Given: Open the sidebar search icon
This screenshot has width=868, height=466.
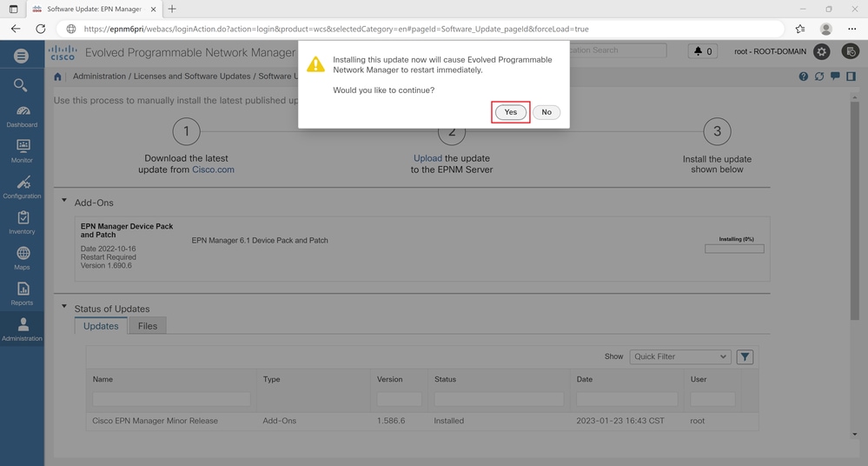Looking at the screenshot, I should [21, 85].
